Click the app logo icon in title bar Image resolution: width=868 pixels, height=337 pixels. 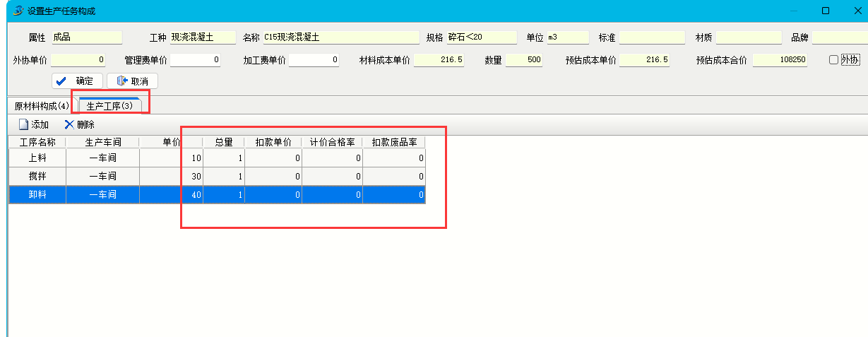[18, 11]
